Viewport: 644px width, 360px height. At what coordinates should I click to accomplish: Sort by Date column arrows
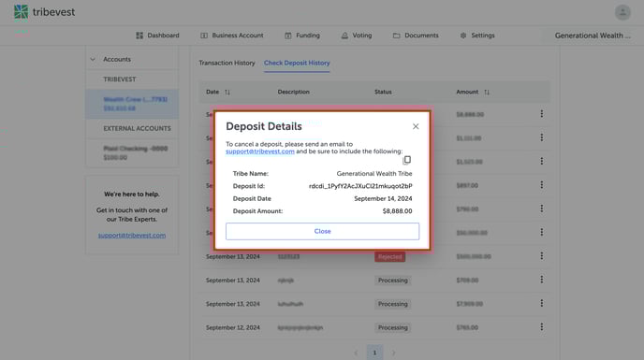(227, 92)
